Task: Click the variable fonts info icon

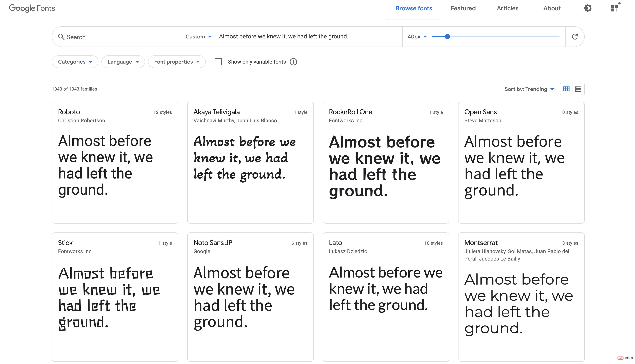Action: tap(293, 62)
